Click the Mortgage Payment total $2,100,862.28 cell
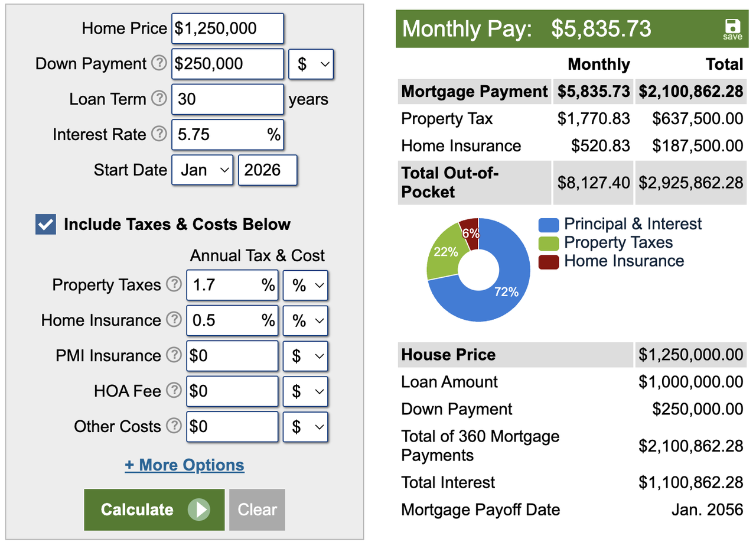The width and height of the screenshot is (756, 545). tap(690, 92)
